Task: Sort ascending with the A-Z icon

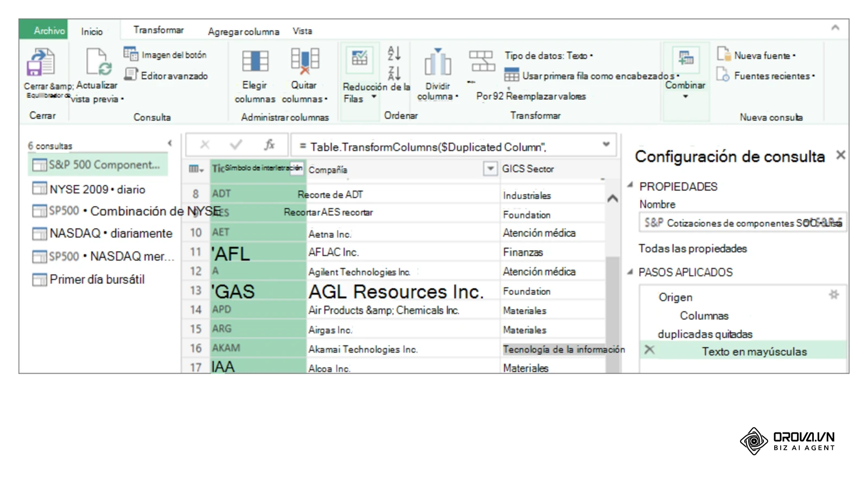Action: (394, 53)
